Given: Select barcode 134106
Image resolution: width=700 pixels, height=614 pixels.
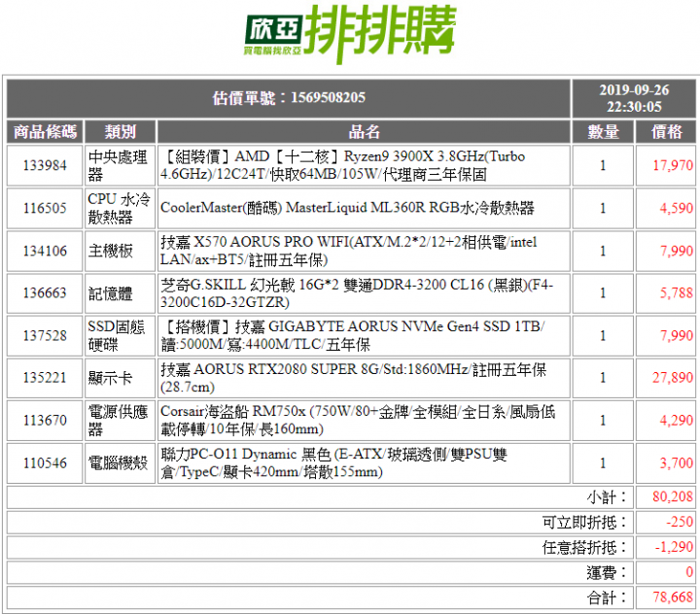Looking at the screenshot, I should (45, 251).
